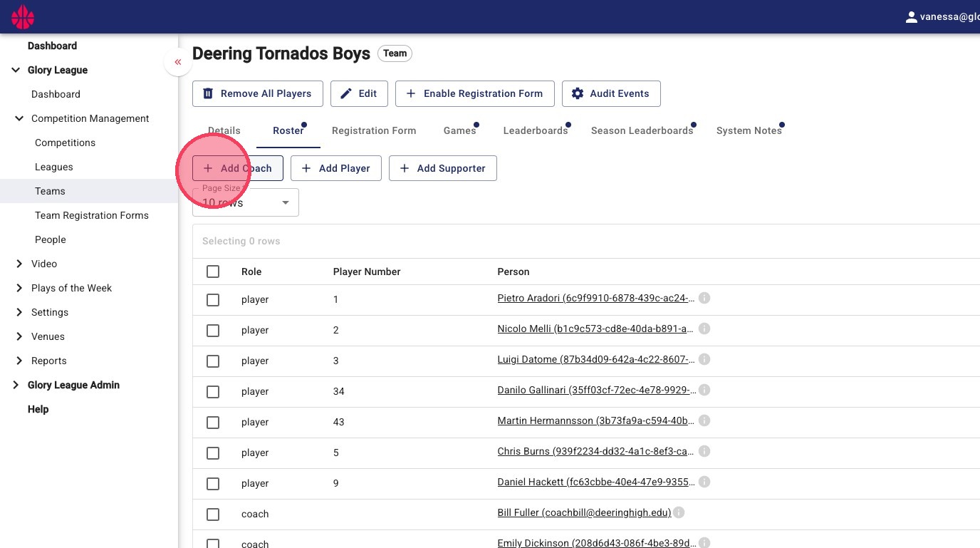Open Bill Fuller's person link
980x548 pixels.
pyautogui.click(x=584, y=512)
